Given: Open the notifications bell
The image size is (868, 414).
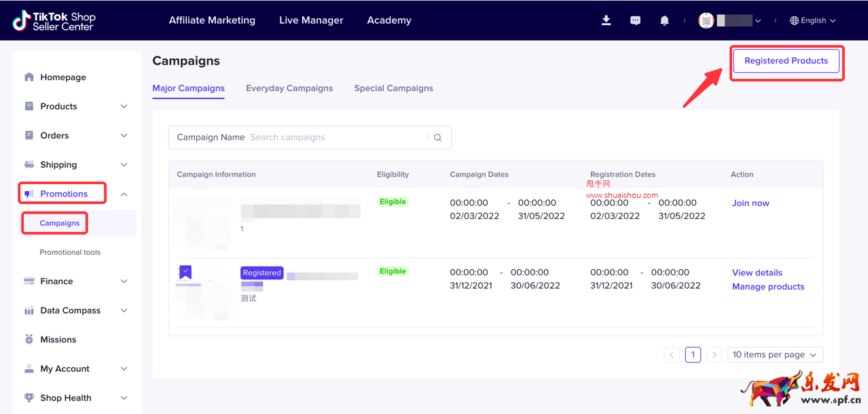Looking at the screenshot, I should tap(664, 20).
